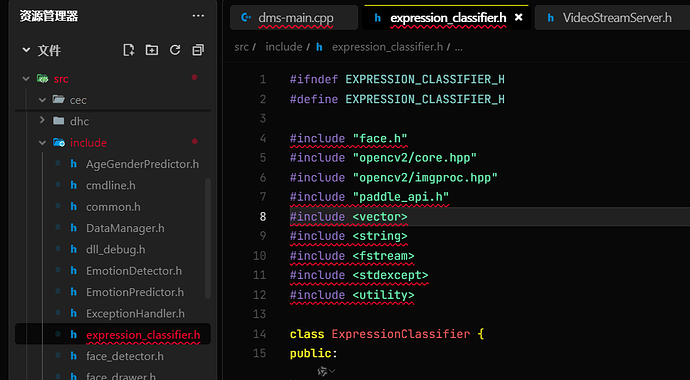Click the 'public:' keyword on line 15
The image size is (690, 380).
314,353
